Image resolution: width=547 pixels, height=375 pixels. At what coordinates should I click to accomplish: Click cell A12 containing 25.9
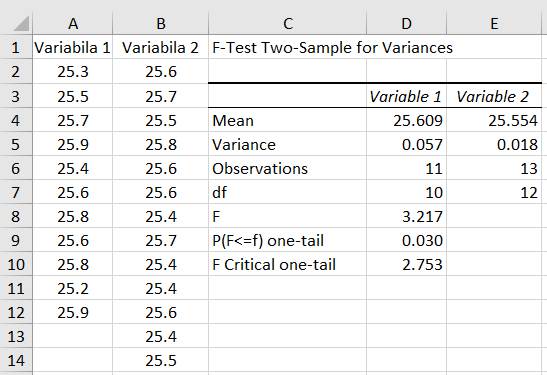73,312
